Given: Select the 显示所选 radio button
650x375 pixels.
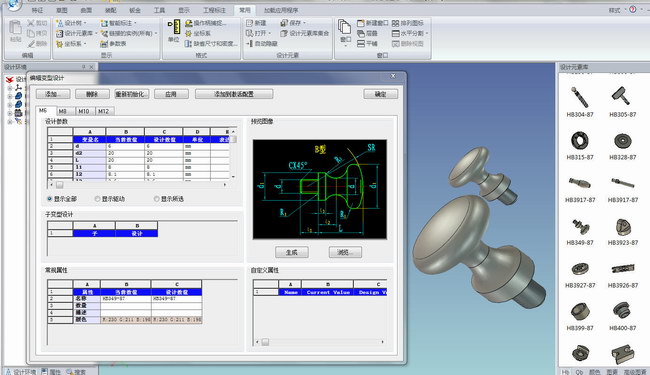Looking at the screenshot, I should point(157,199).
